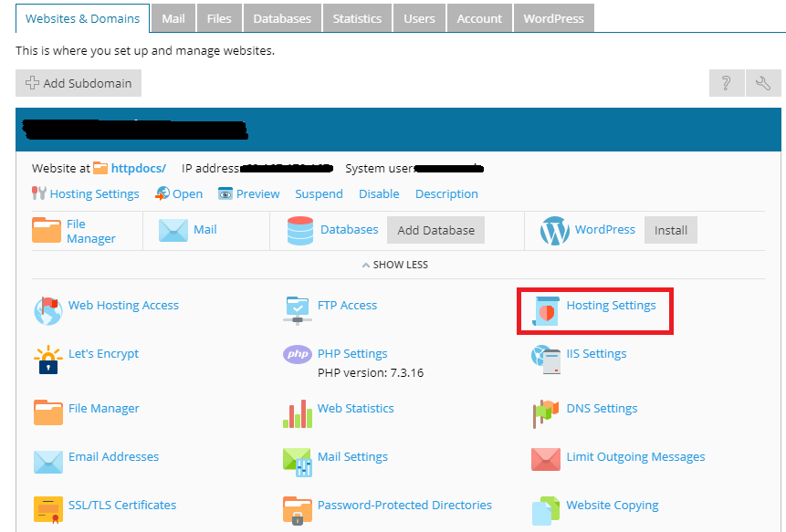
Task: Click the Web Statistics bar chart icon
Action: pyautogui.click(x=298, y=413)
